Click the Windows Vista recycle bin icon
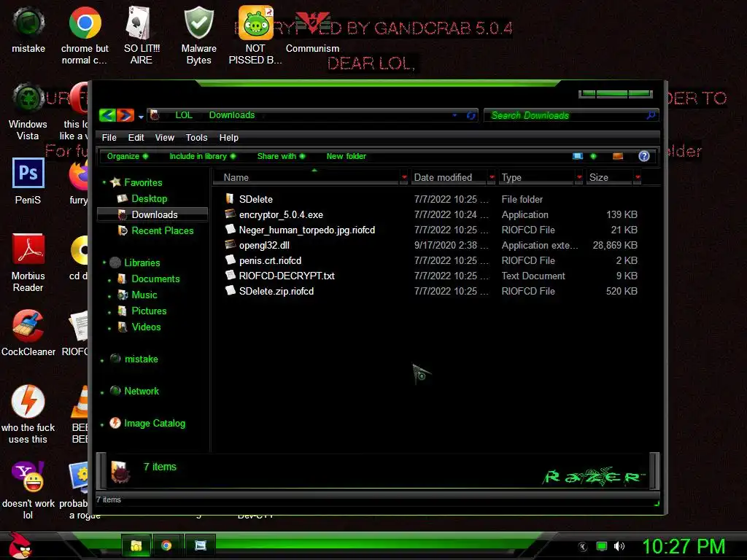 point(28,98)
